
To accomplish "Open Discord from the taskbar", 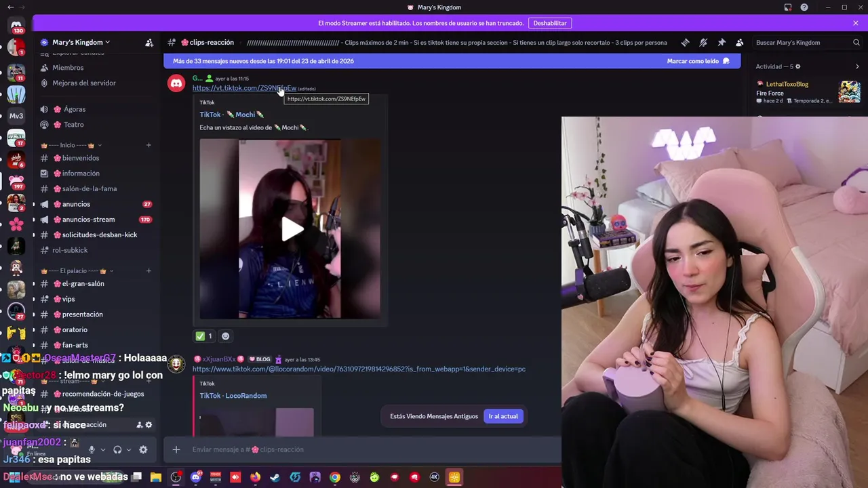I will [195, 477].
